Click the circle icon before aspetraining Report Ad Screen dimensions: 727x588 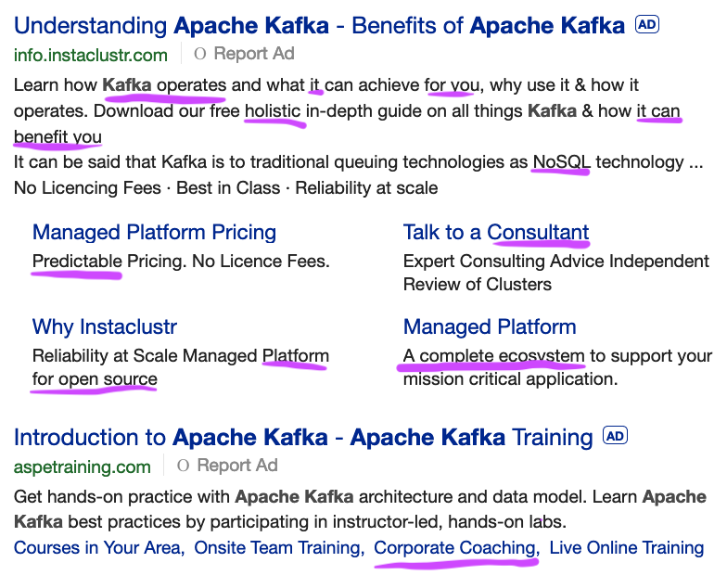(184, 466)
